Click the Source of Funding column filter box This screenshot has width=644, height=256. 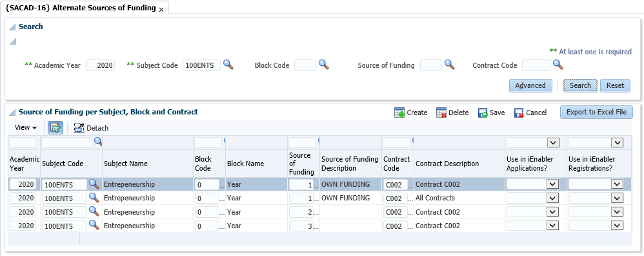[x=302, y=142]
